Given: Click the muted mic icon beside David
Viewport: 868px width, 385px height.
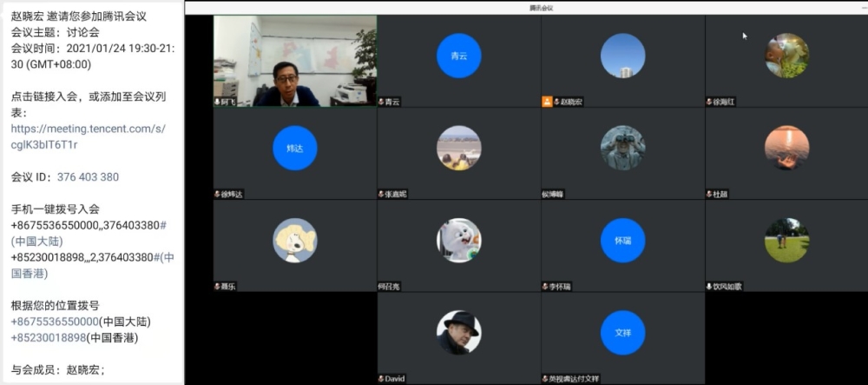Looking at the screenshot, I should (x=381, y=379).
